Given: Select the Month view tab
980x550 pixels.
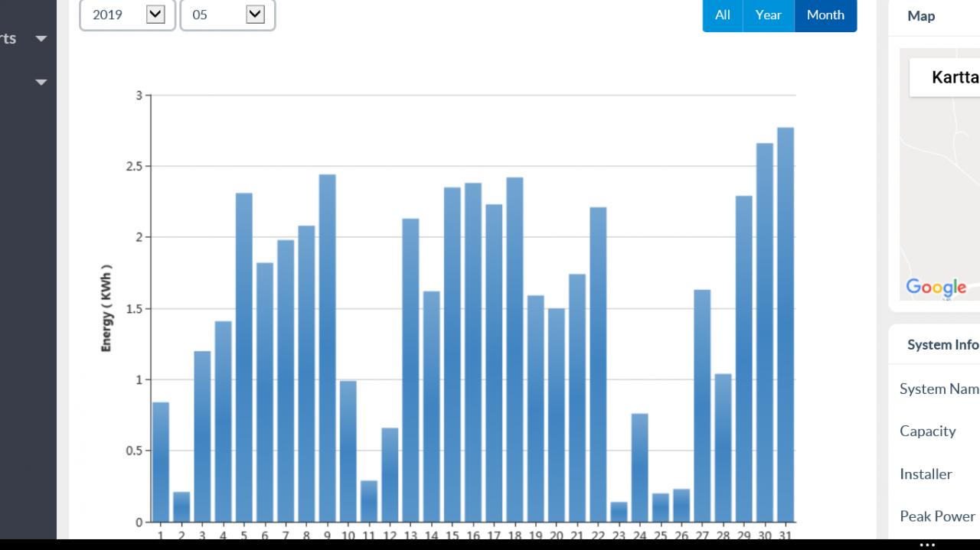Looking at the screenshot, I should tap(826, 15).
